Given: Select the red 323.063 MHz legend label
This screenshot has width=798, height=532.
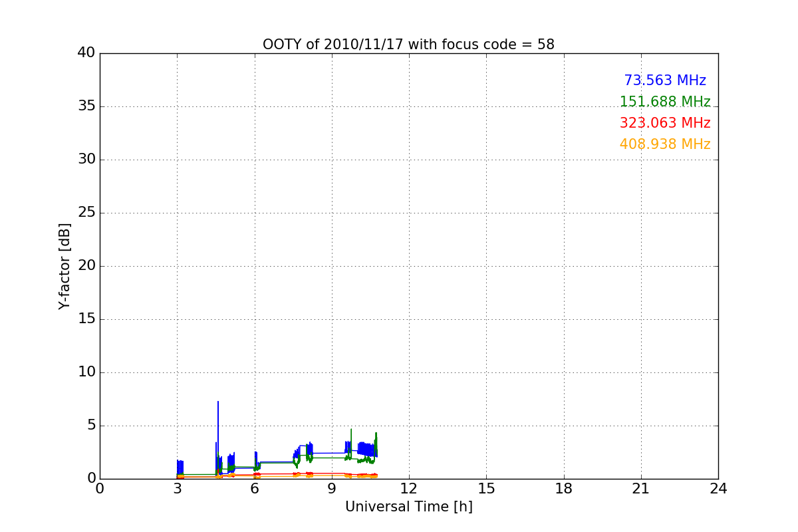Looking at the screenshot, I should coord(665,123).
